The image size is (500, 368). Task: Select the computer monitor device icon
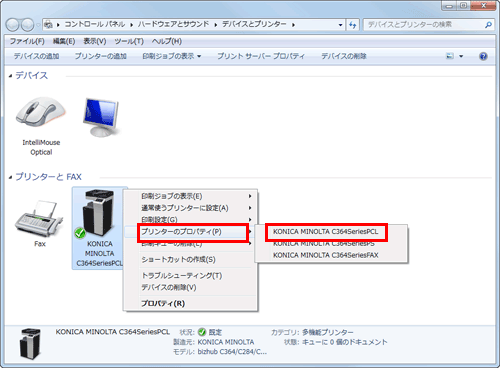pyautogui.click(x=101, y=117)
